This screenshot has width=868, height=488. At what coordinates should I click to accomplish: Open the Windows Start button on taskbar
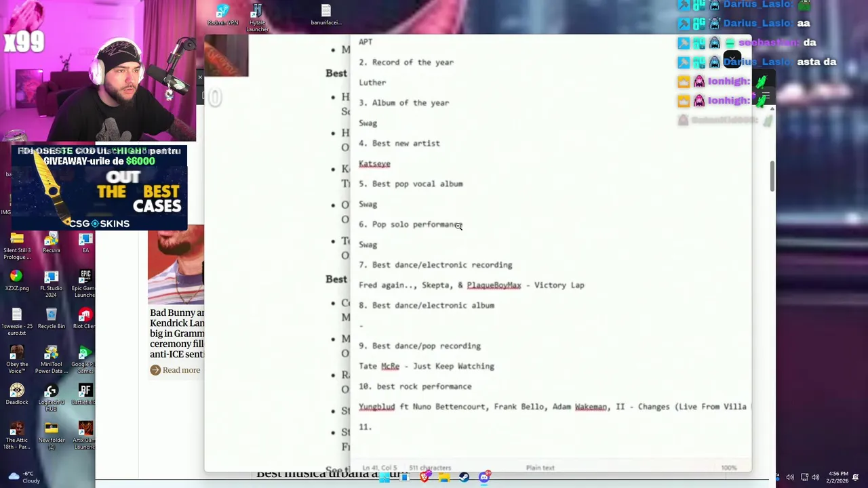tap(384, 477)
